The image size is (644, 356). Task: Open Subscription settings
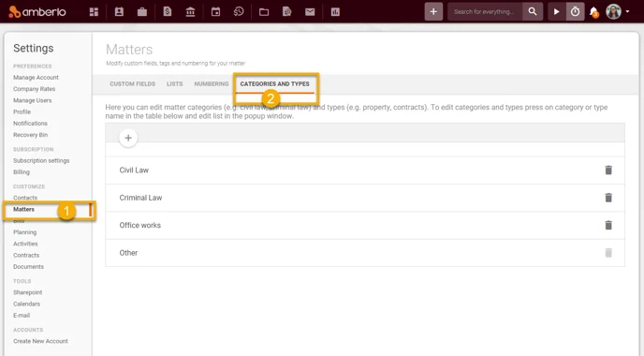point(41,161)
